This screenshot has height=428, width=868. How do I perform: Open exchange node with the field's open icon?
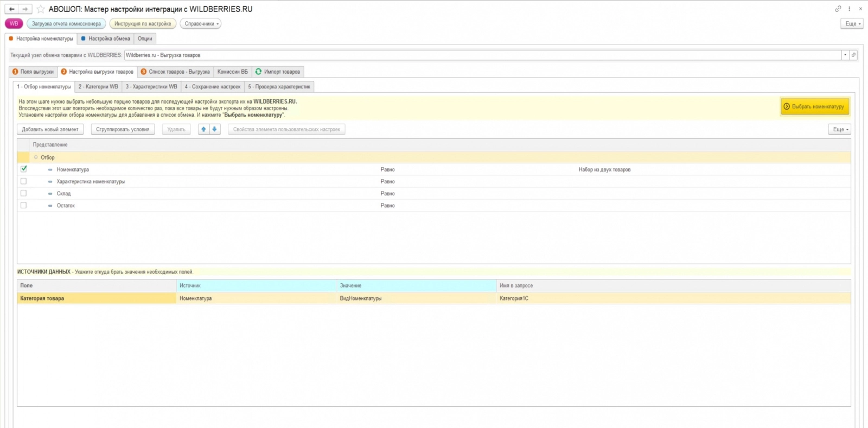tap(853, 55)
